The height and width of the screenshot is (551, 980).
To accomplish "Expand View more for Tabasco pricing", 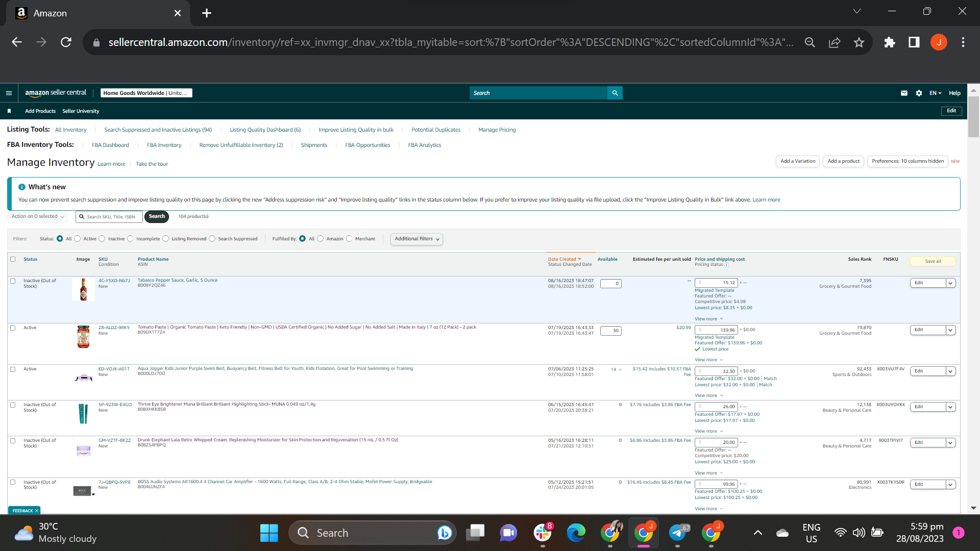I will 708,319.
